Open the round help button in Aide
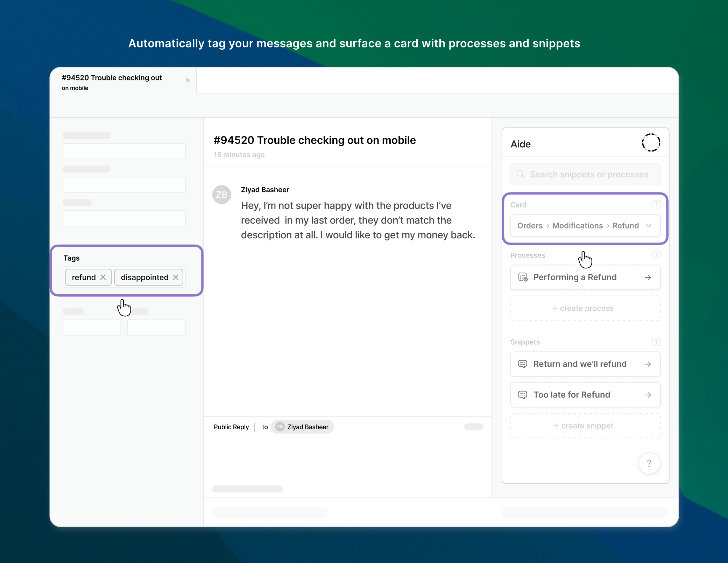This screenshot has height=563, width=728. pyautogui.click(x=649, y=463)
